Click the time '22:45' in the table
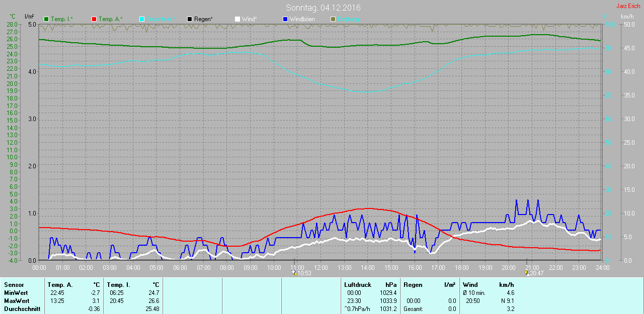644x314 pixels. [x=57, y=292]
